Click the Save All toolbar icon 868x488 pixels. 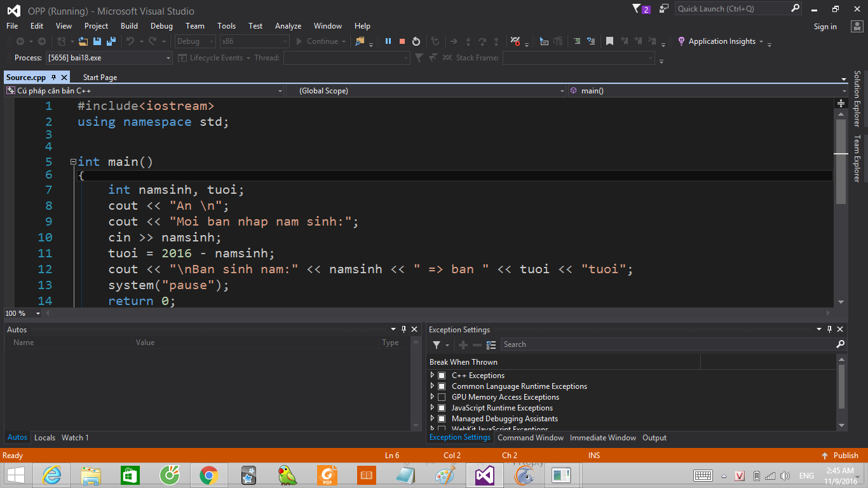point(111,41)
